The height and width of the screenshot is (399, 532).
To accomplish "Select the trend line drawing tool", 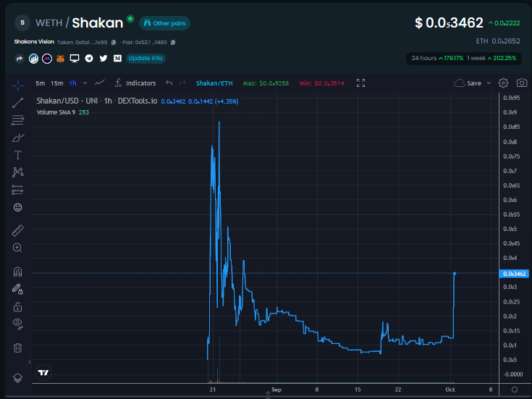I will coord(17,103).
